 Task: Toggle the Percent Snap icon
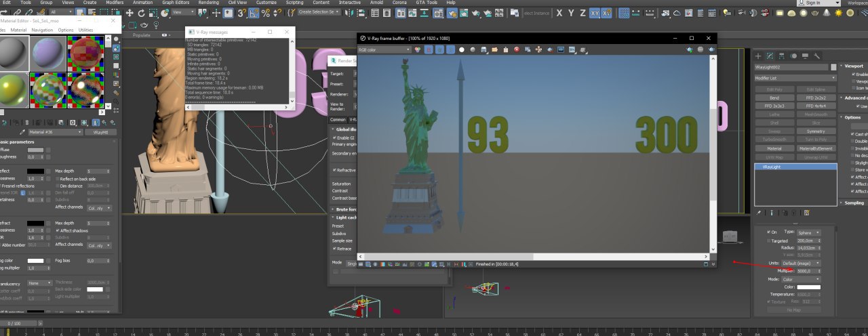click(265, 13)
